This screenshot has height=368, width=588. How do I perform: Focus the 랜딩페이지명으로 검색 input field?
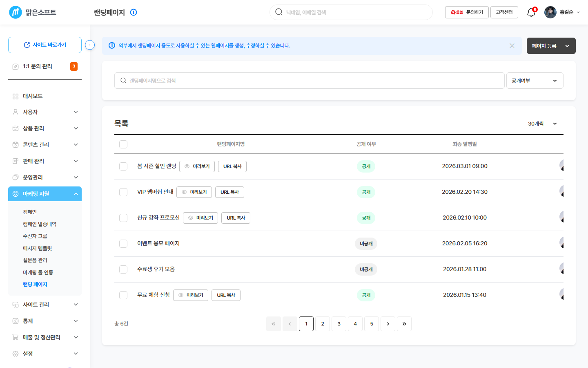[x=310, y=81]
